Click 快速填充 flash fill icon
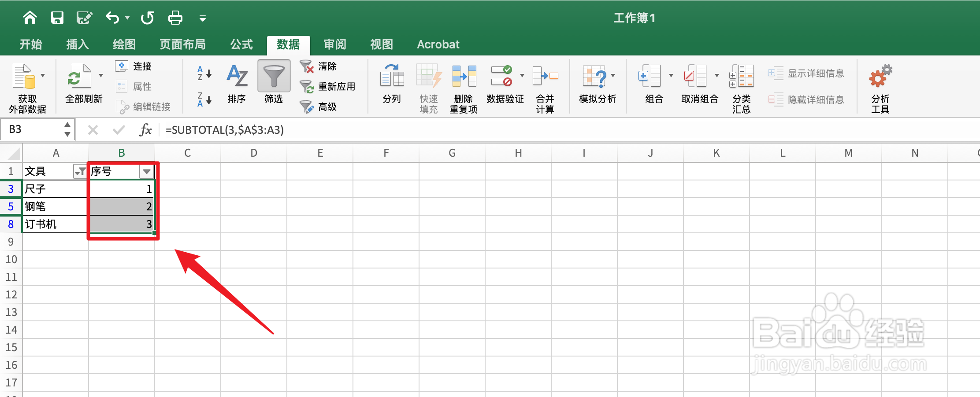Viewport: 980px width, 397px height. [429, 77]
